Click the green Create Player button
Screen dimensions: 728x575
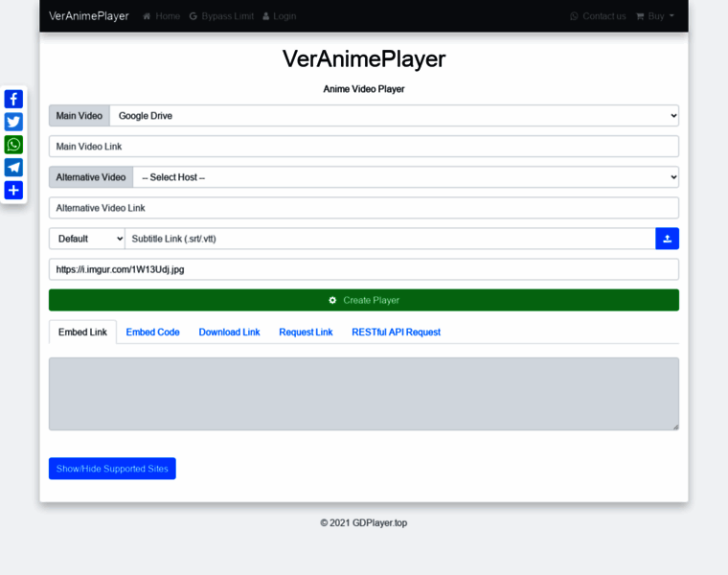[x=364, y=300]
